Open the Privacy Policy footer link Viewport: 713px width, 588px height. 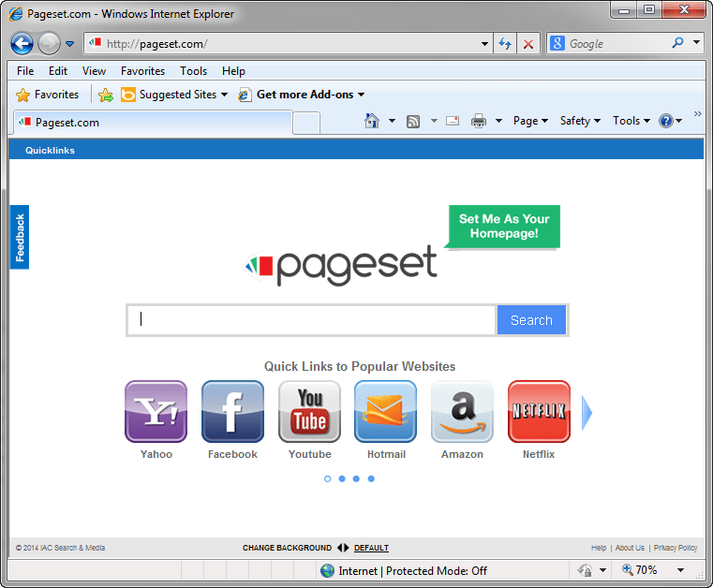click(676, 548)
